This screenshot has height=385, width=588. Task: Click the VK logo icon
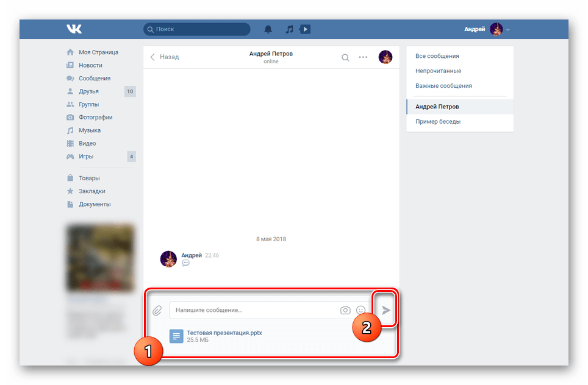pyautogui.click(x=74, y=29)
